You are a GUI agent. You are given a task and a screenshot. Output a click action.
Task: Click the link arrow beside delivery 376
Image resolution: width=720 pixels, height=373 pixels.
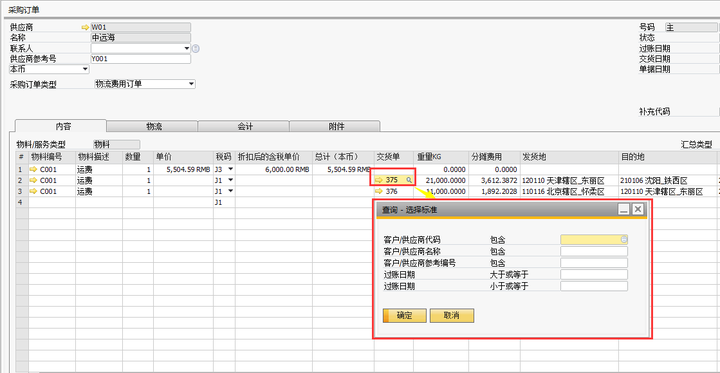tap(379, 191)
